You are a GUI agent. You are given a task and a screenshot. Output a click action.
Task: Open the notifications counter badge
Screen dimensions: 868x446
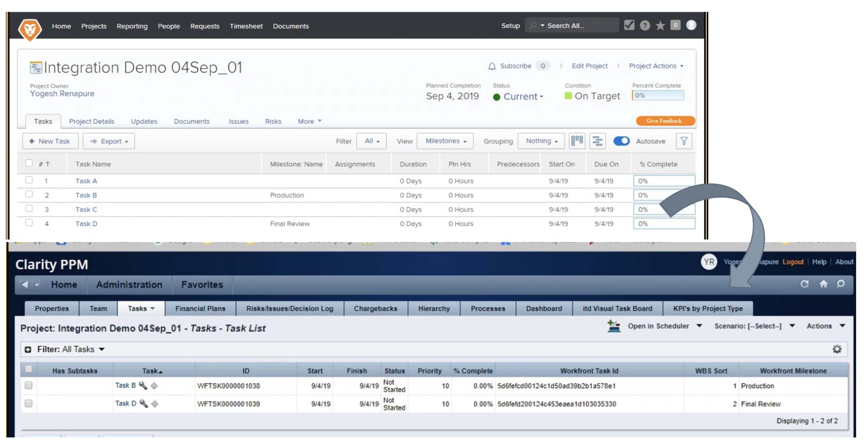675,25
